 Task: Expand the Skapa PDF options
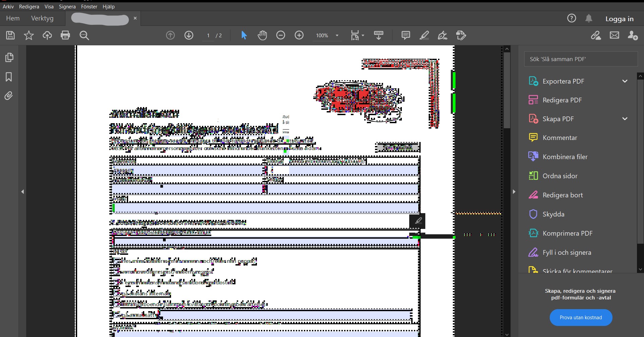tap(625, 118)
